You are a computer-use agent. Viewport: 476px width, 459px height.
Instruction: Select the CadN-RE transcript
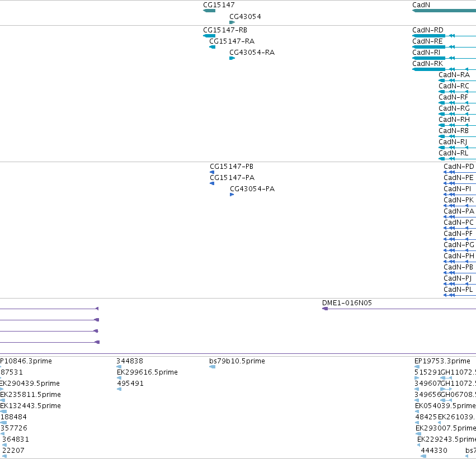(x=444, y=47)
